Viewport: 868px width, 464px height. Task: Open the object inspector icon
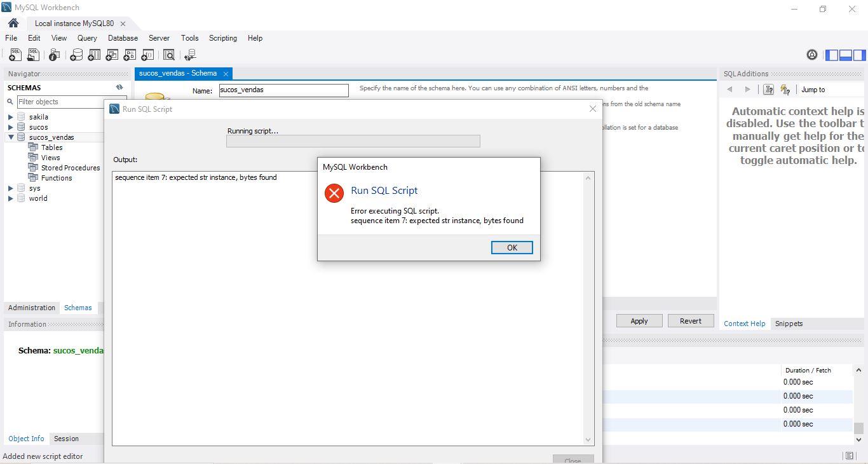tap(55, 55)
